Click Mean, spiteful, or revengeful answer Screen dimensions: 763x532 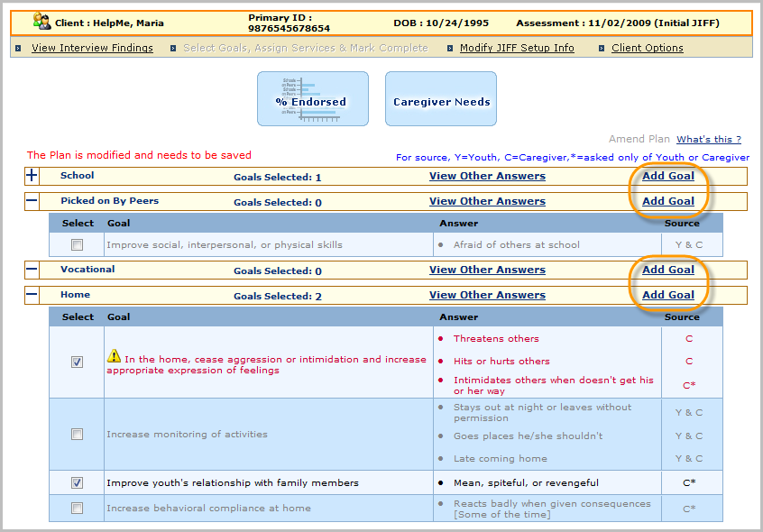(x=526, y=482)
